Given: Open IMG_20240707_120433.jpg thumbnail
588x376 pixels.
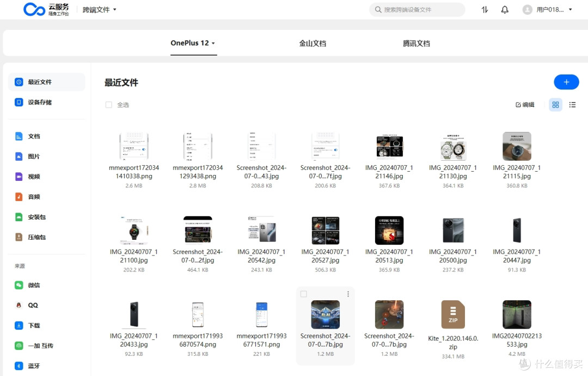Looking at the screenshot, I should [134, 314].
